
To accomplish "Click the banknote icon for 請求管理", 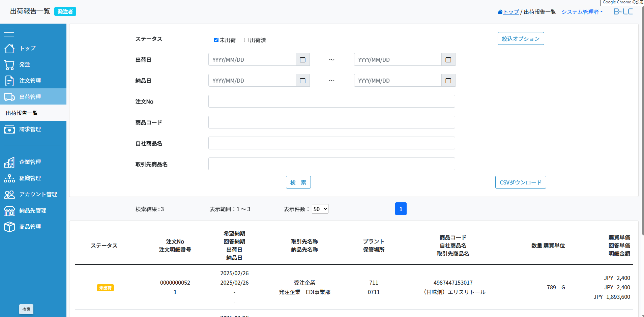I will tap(9, 129).
